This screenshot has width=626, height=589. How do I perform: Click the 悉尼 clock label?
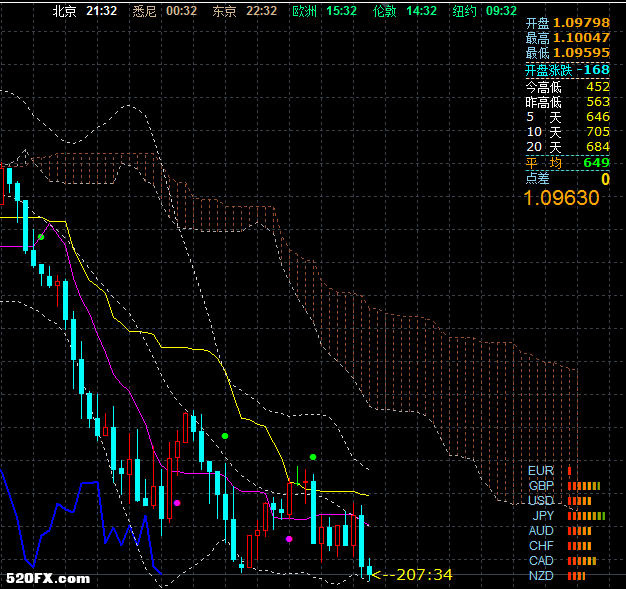[x=144, y=11]
